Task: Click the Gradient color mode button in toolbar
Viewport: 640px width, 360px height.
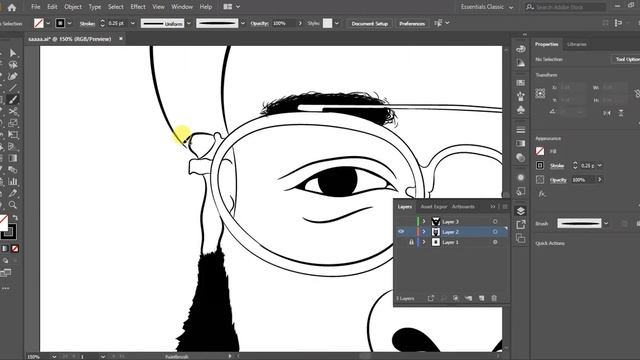Action: 5,248
